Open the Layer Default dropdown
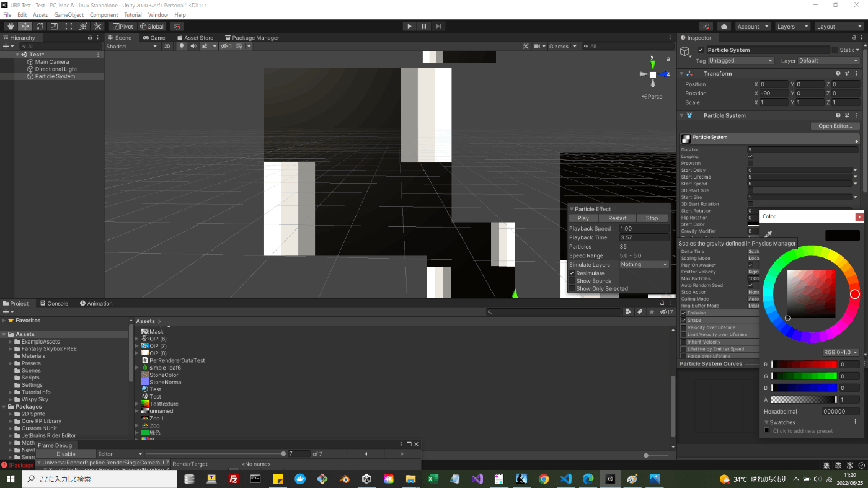 828,61
